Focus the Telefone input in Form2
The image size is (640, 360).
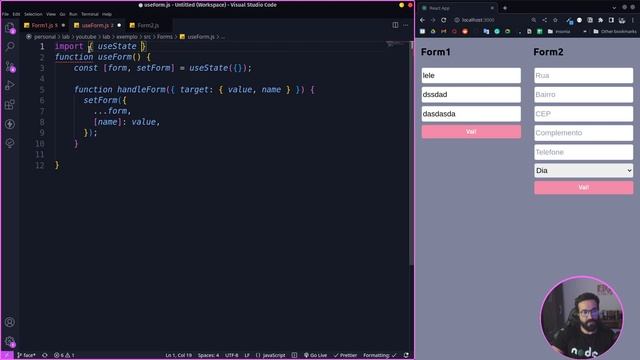pos(583,152)
